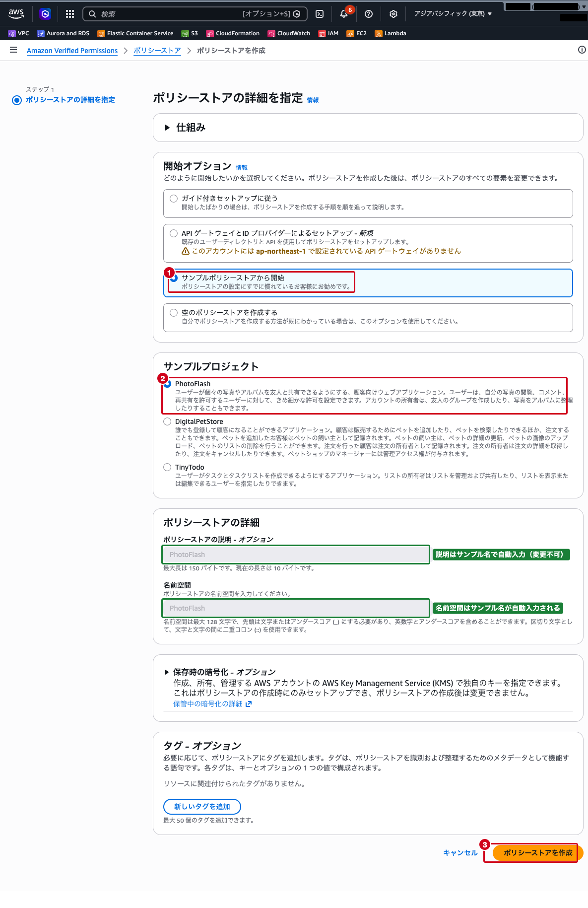The image size is (588, 908).
Task: Choose the PhotoFlash sample project
Action: pyautogui.click(x=167, y=384)
